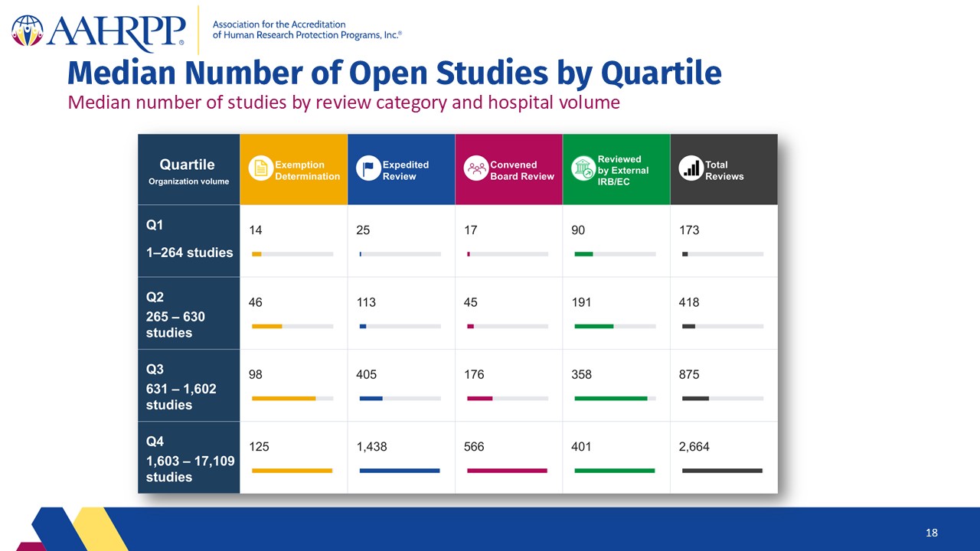Click the 'Quartile Organization volume' header cell
The image size is (980, 551).
[188, 170]
